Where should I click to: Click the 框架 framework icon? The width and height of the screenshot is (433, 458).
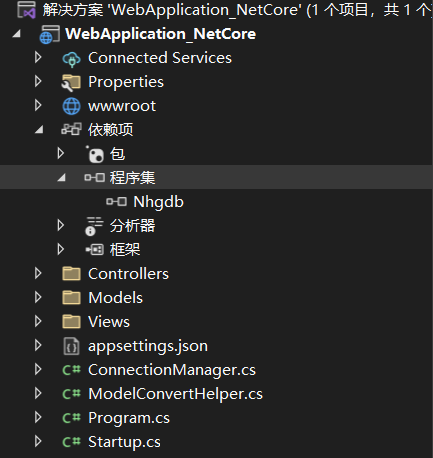[x=95, y=249]
